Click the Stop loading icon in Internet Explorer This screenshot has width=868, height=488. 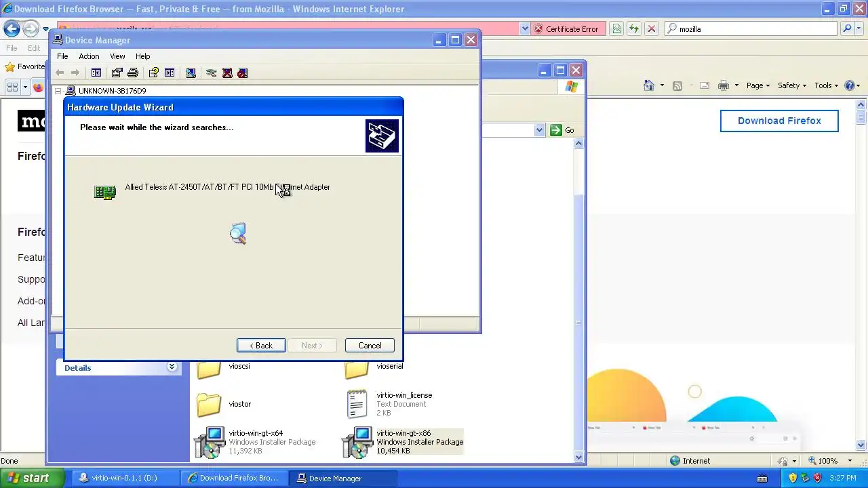coord(652,28)
